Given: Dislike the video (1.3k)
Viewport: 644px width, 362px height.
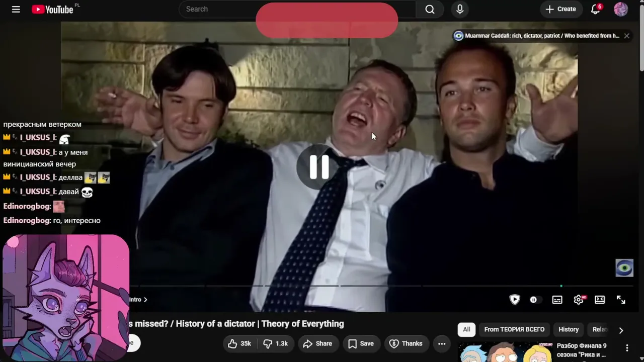Looking at the screenshot, I should click(276, 343).
